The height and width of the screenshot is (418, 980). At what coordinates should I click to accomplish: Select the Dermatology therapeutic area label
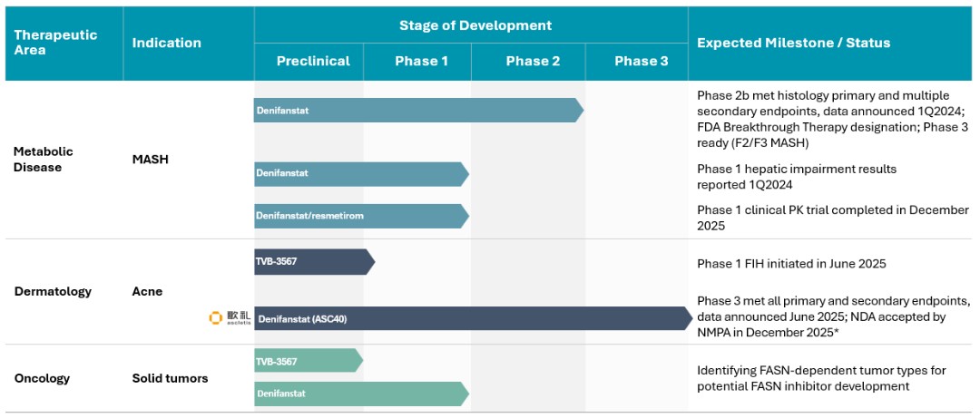click(x=53, y=292)
